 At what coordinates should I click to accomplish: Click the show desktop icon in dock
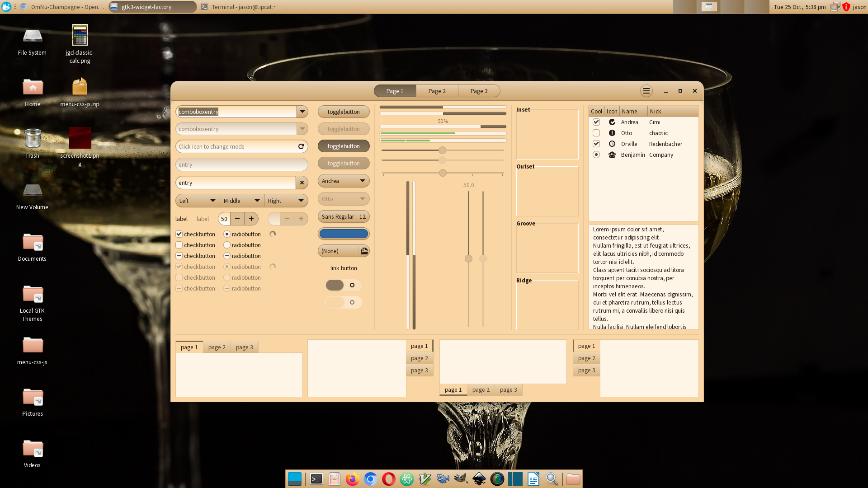click(295, 479)
